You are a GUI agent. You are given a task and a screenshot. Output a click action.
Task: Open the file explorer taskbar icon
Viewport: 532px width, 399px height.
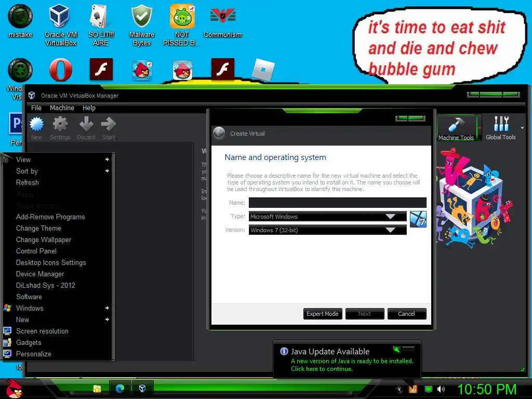click(x=97, y=389)
